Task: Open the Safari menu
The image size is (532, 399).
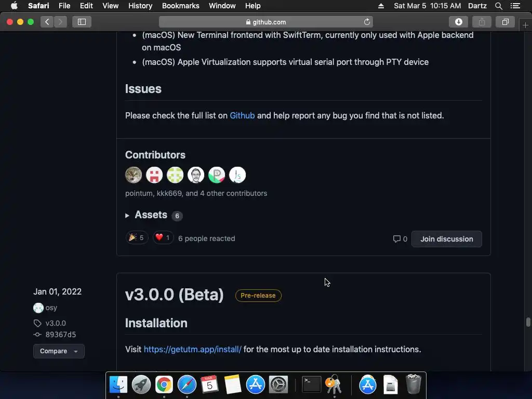Action: coord(38,6)
